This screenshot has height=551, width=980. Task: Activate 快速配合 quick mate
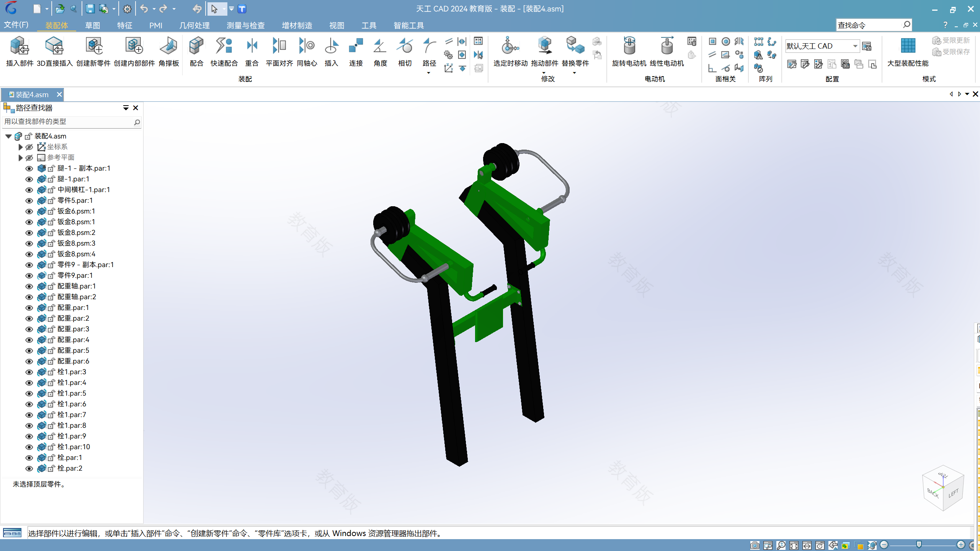click(x=224, y=52)
